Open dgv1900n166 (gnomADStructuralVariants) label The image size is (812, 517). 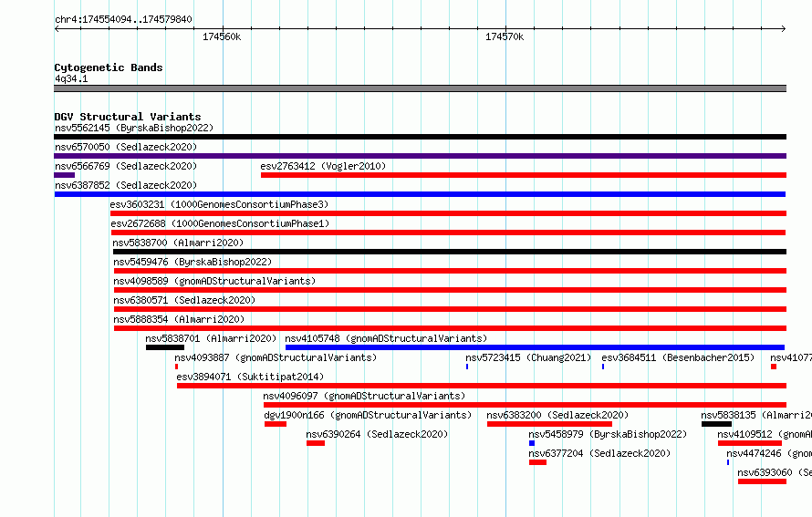point(368,415)
